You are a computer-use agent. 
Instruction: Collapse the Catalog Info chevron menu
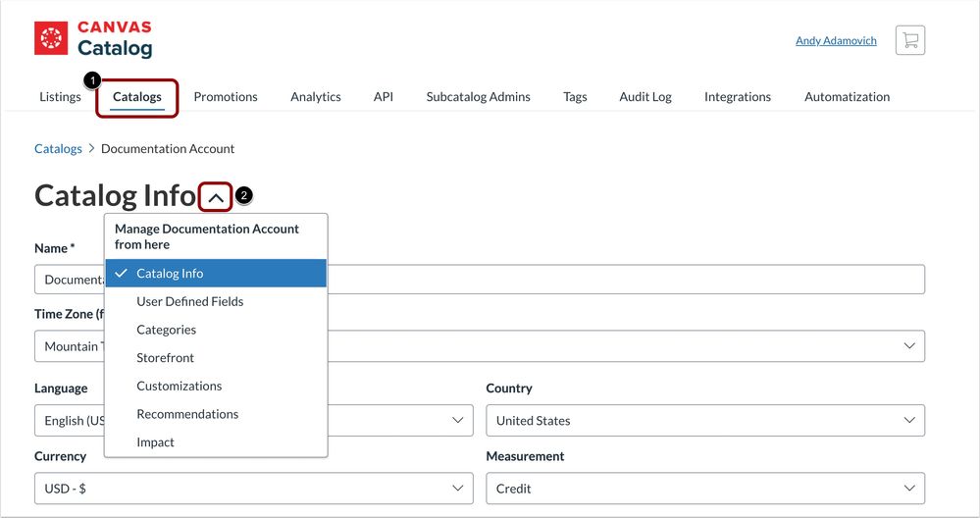click(216, 197)
